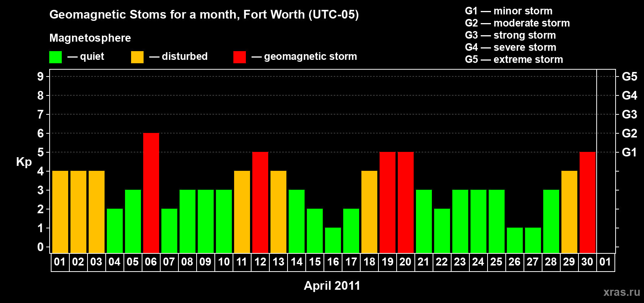Click the 'G1 — minor storm' legend line
This screenshot has height=303, width=644.
(x=509, y=11)
